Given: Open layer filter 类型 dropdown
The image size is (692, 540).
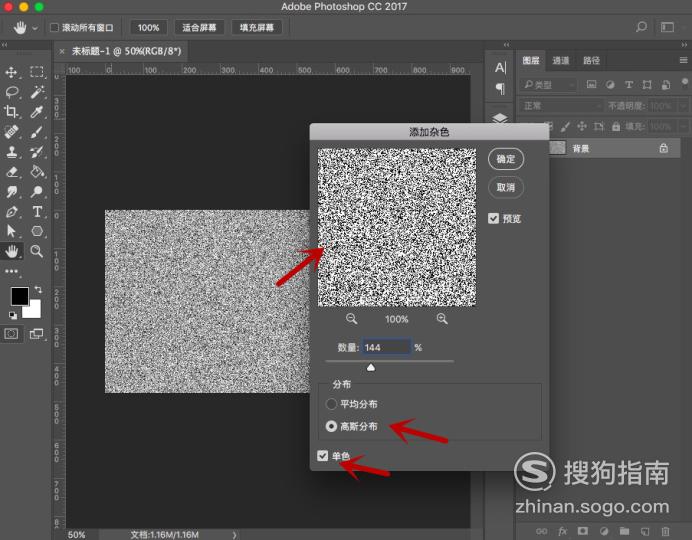Looking at the screenshot, I should (x=549, y=85).
